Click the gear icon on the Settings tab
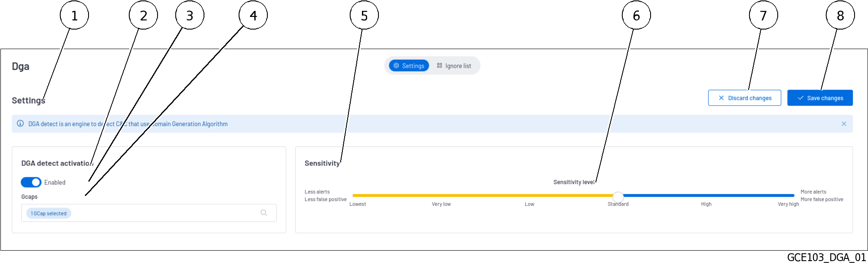Screen dimensions: 868x265 point(396,66)
